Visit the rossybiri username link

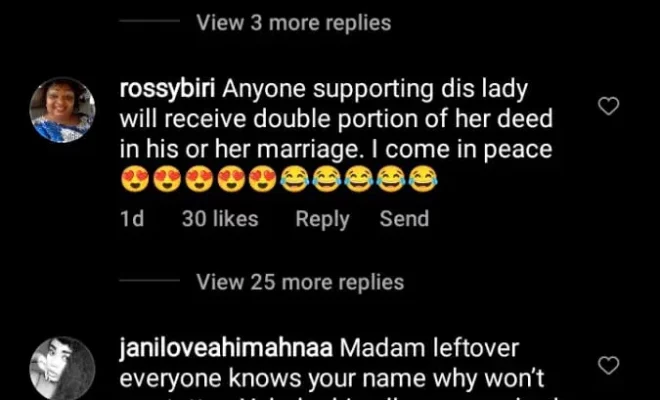(x=168, y=89)
